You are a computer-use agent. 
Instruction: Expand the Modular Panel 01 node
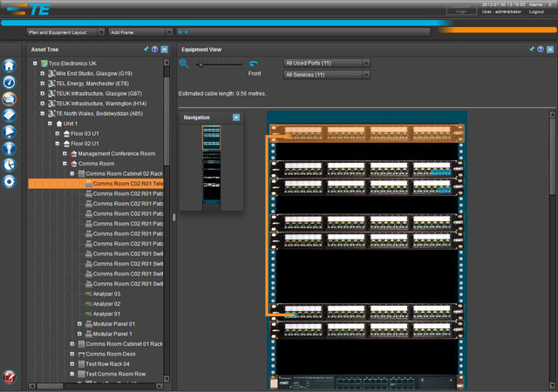point(79,324)
